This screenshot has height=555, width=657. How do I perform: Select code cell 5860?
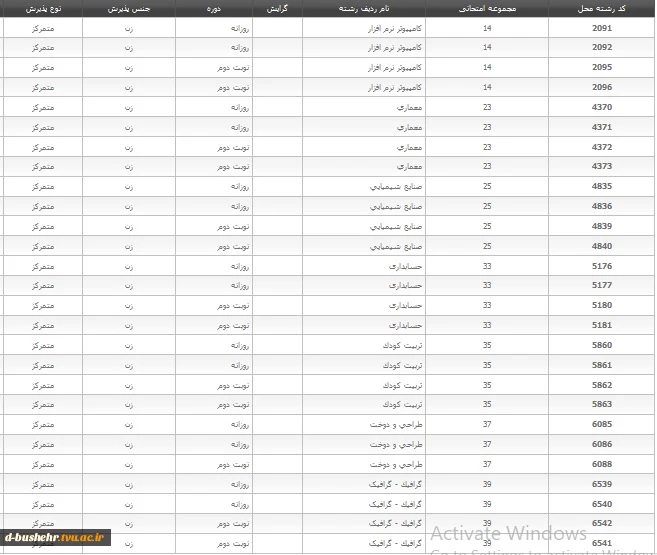coord(602,345)
